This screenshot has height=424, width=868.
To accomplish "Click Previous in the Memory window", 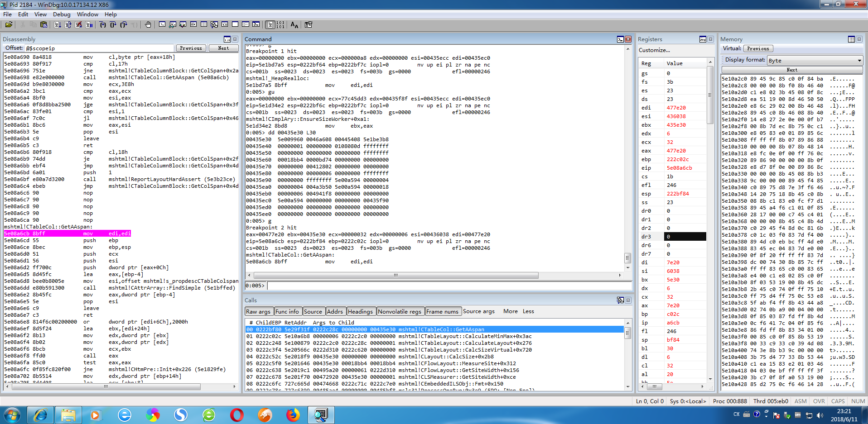I will click(758, 48).
